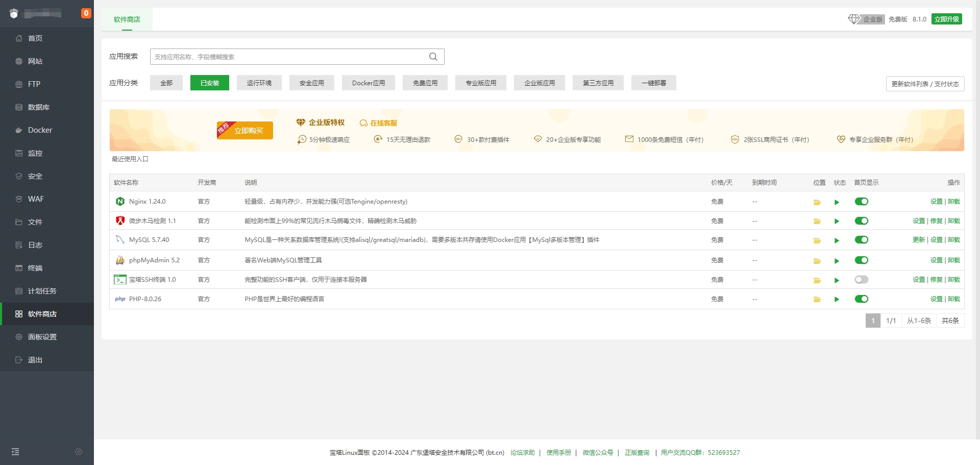Click 微步木马检测 status play icon

click(x=837, y=222)
